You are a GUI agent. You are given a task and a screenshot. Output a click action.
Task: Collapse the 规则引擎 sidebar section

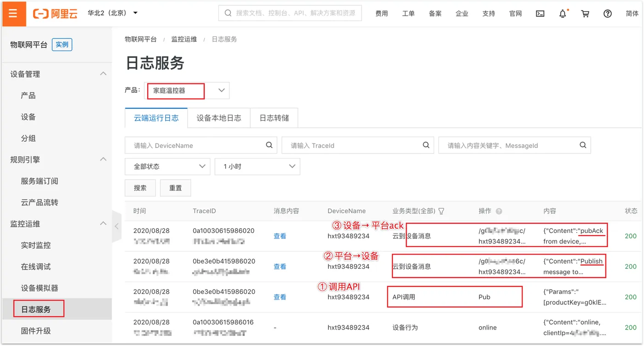103,159
